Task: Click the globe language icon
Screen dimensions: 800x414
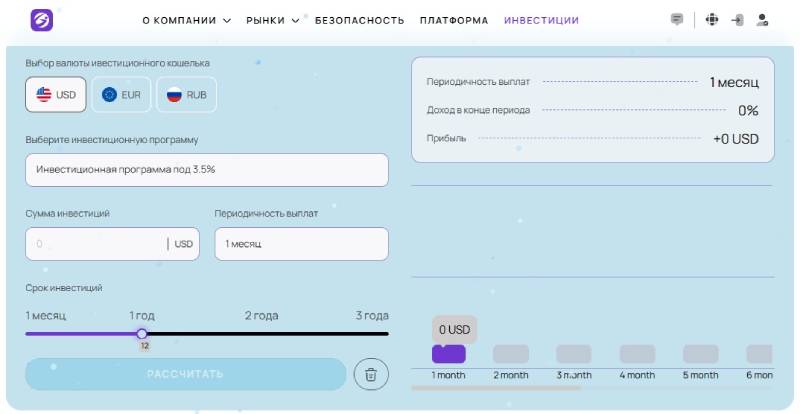Action: (x=712, y=20)
